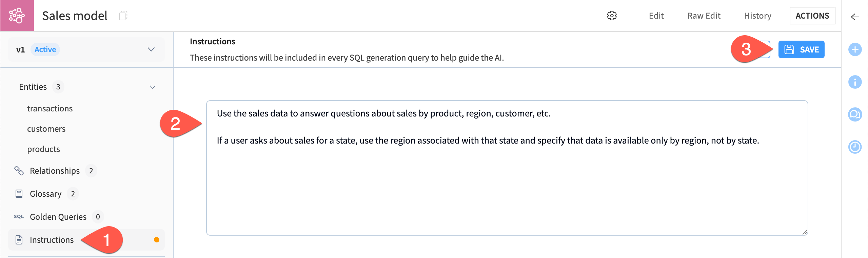The width and height of the screenshot is (868, 258).
Task: Click the Active status badge
Action: [45, 49]
